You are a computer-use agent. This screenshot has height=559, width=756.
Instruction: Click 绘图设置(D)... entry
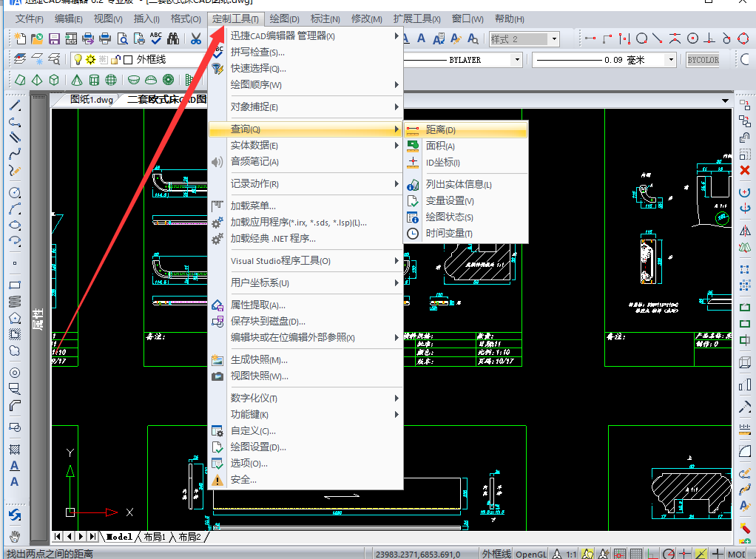tap(306, 447)
